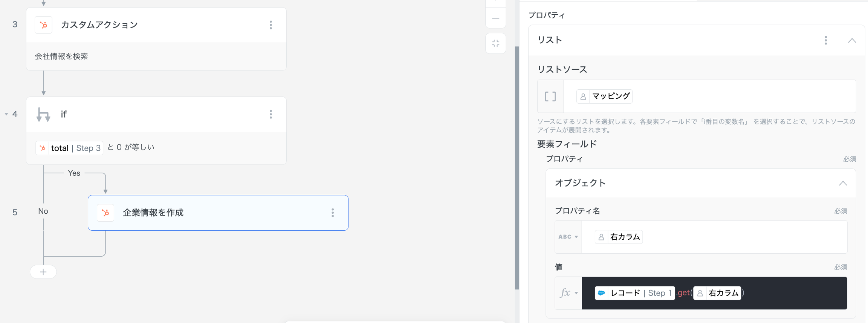Click the total | Step 3 condition pill

[x=70, y=148]
